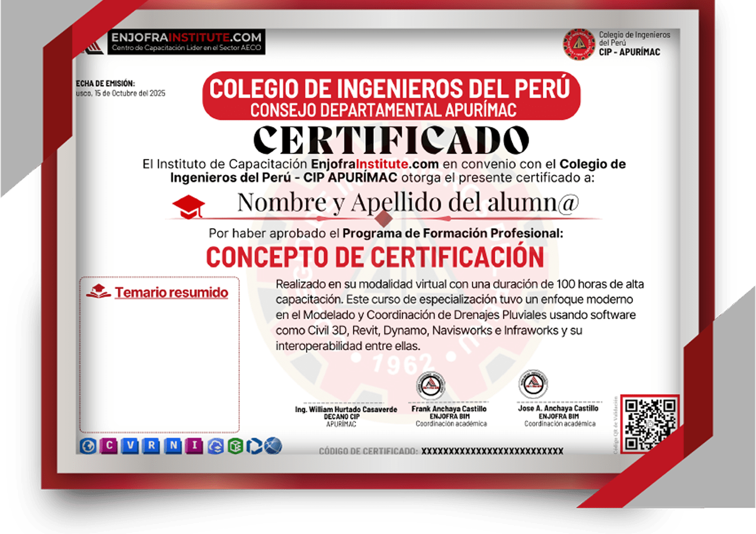This screenshot has width=756, height=534.
Task: Click the magenta 'I' Infraworks icon
Action: pos(194,446)
